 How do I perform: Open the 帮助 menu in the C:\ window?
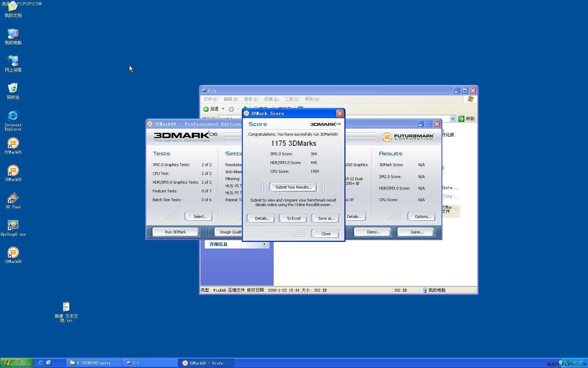tap(312, 99)
